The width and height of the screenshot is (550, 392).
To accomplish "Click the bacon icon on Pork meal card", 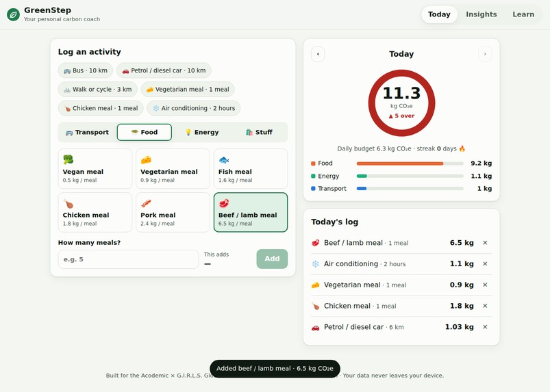I will (x=146, y=204).
